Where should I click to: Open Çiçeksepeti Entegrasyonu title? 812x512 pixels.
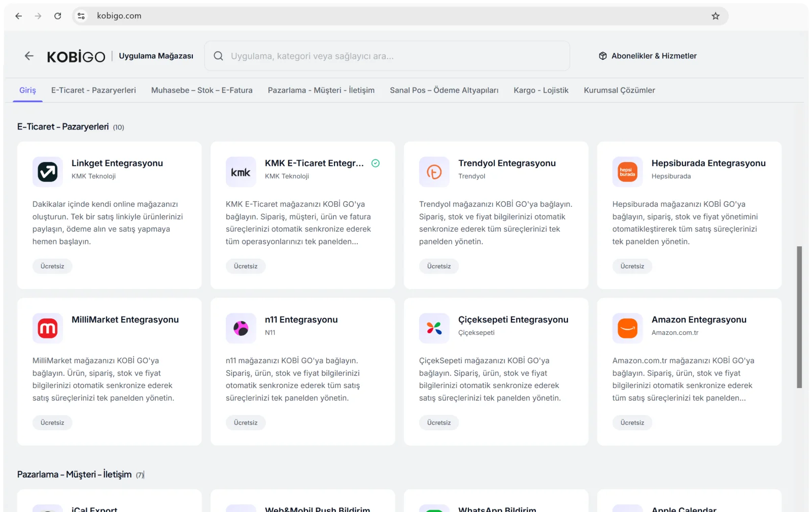pos(513,319)
